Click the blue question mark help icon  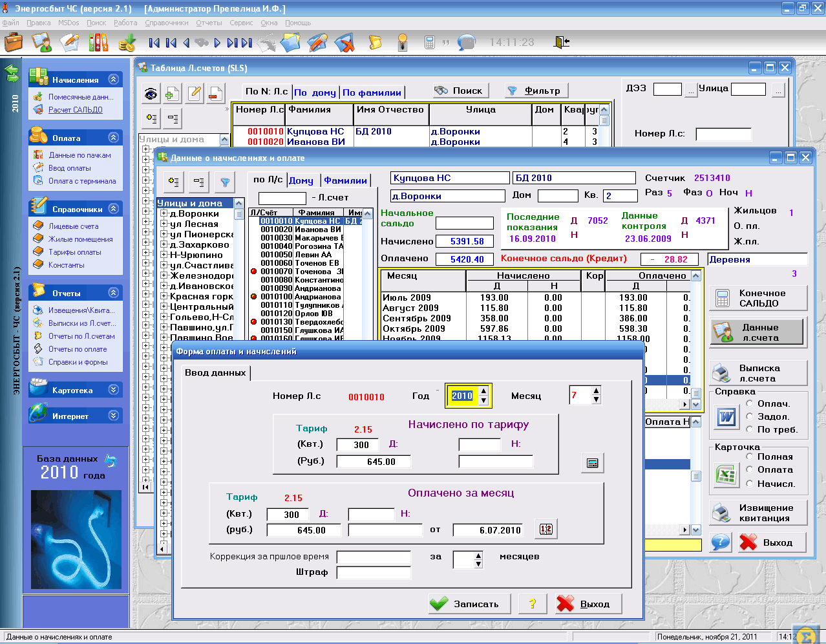pyautogui.click(x=721, y=542)
